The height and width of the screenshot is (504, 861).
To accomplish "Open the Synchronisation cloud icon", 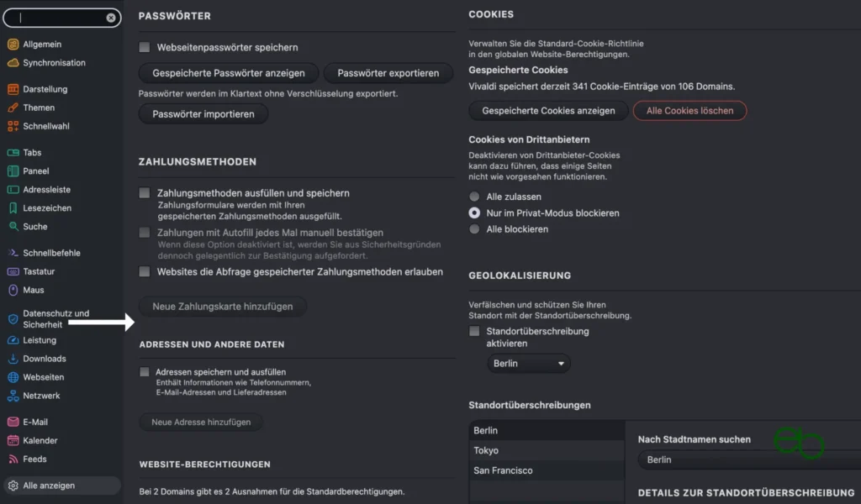I will point(13,62).
